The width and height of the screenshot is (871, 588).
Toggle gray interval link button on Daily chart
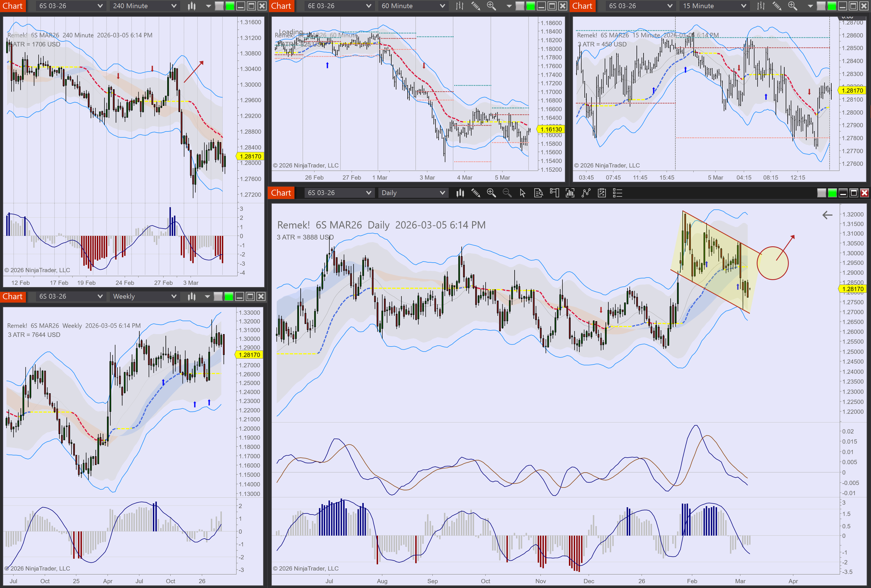[821, 193]
